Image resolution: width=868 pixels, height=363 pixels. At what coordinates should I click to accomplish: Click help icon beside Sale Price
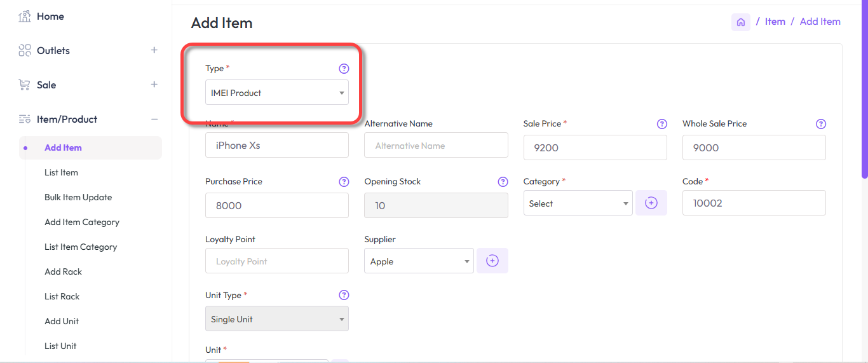point(661,124)
